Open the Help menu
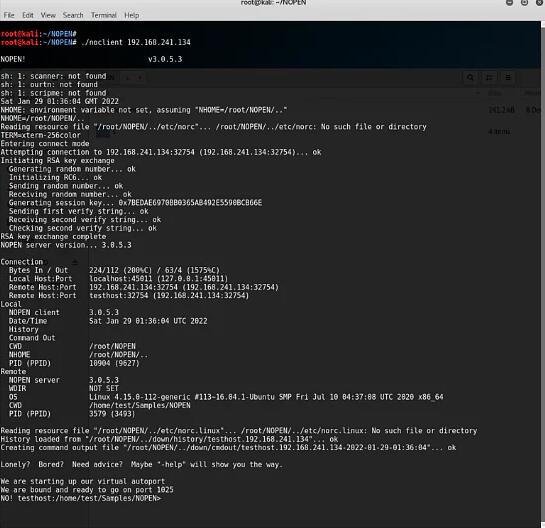The height and width of the screenshot is (528, 545). pos(131,15)
